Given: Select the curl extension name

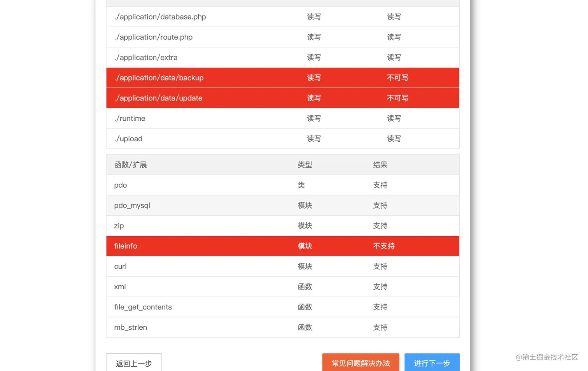Looking at the screenshot, I should tap(120, 266).
